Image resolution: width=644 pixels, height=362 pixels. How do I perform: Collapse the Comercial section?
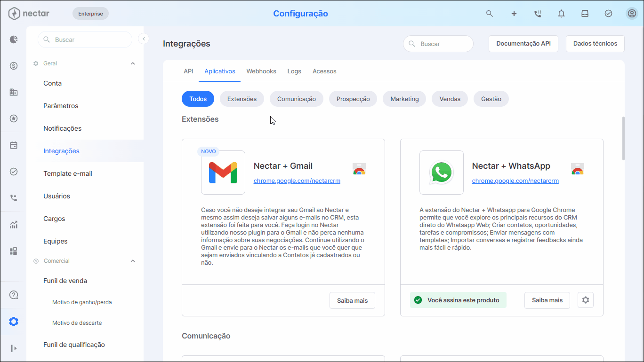tap(133, 261)
